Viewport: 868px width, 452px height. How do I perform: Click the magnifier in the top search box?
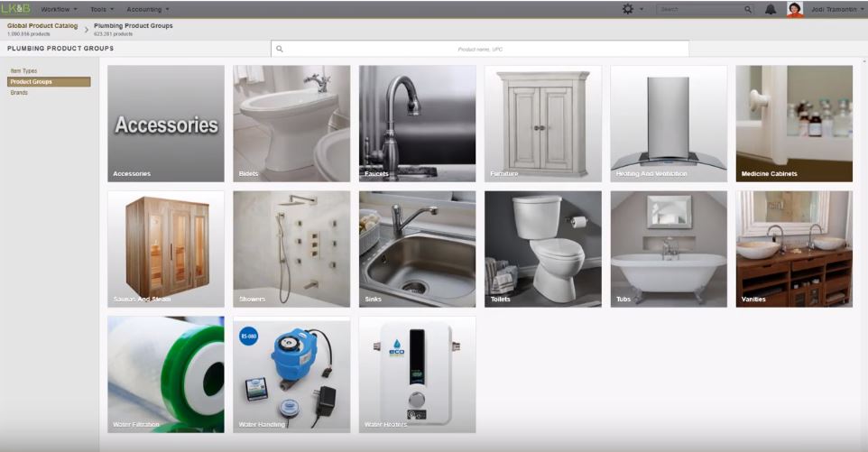[x=748, y=9]
